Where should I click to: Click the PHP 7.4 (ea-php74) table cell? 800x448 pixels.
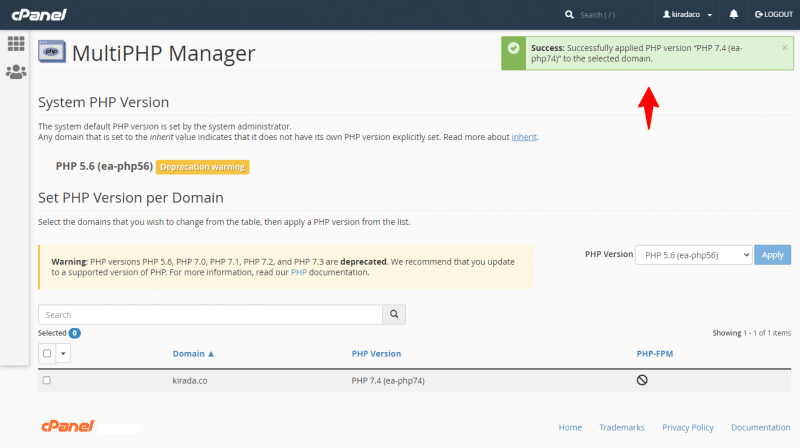[x=388, y=381]
